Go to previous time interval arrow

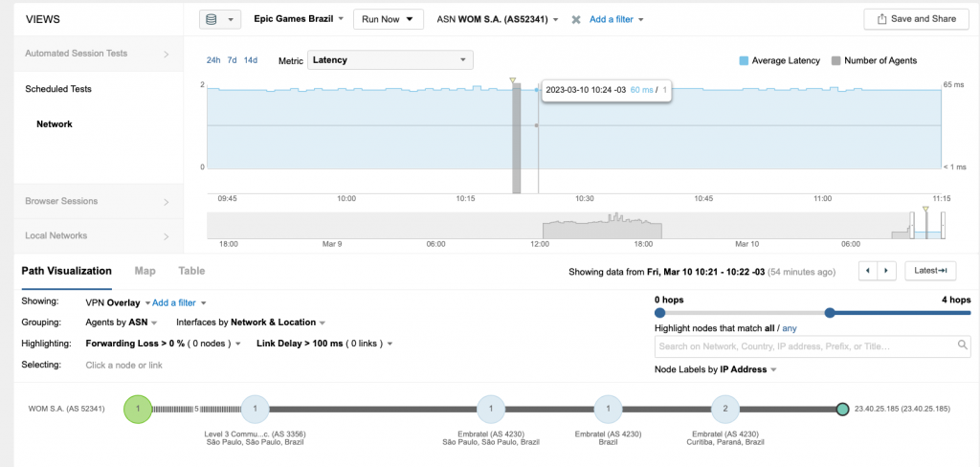(867, 271)
